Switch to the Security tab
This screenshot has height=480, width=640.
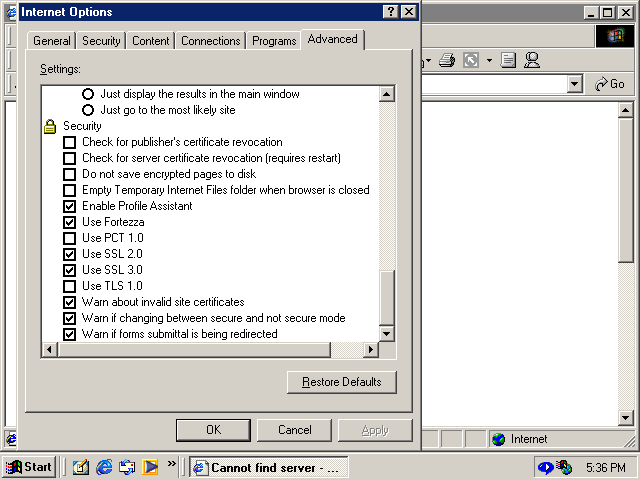[101, 41]
